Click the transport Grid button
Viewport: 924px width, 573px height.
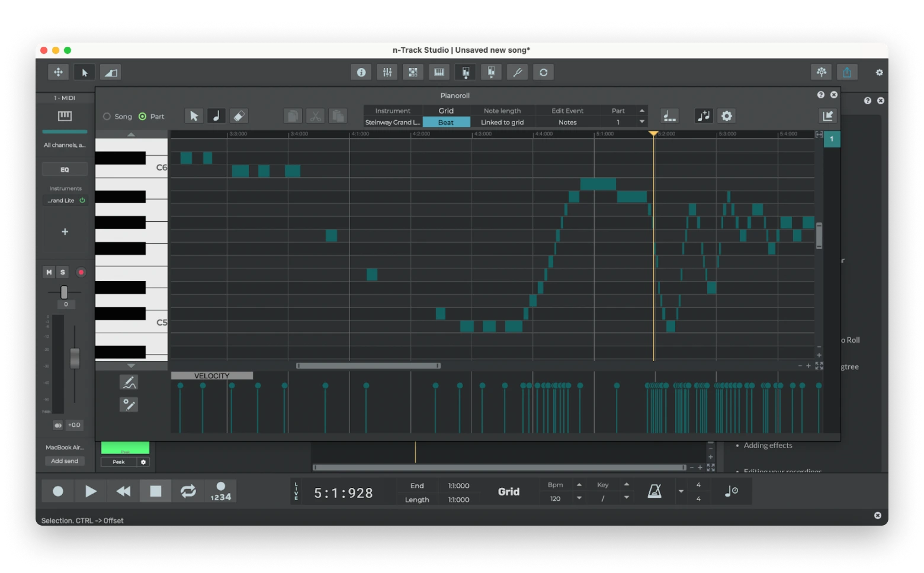[508, 492]
